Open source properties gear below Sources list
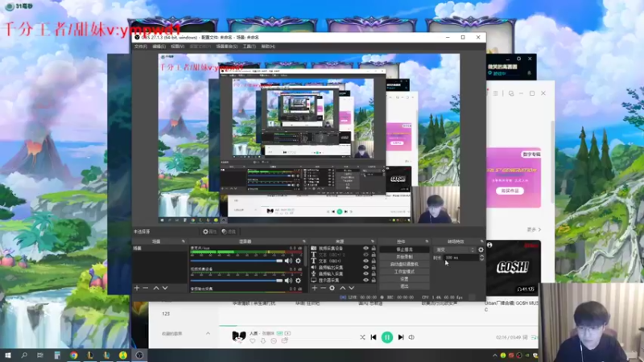Screen dimensions: 644x362 tap(332, 288)
